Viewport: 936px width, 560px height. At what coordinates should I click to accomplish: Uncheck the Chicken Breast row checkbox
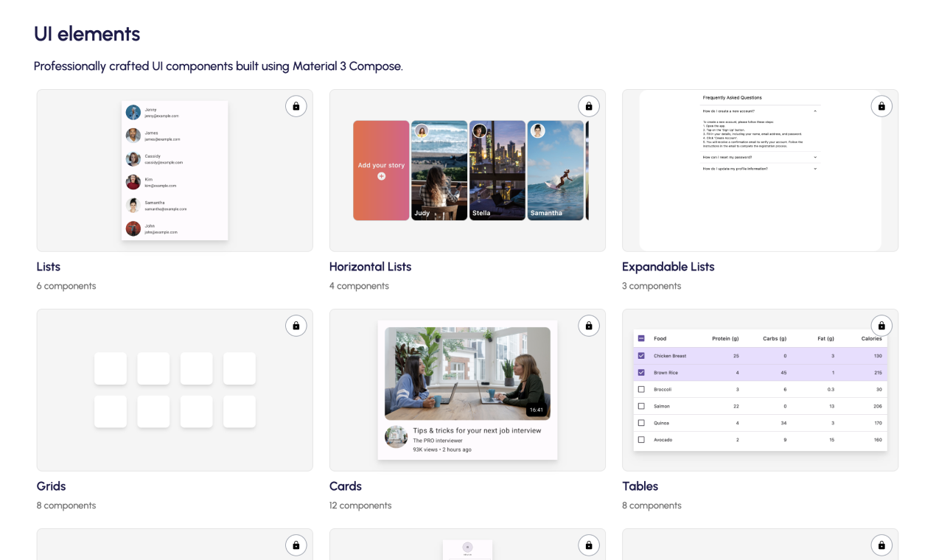tap(641, 355)
